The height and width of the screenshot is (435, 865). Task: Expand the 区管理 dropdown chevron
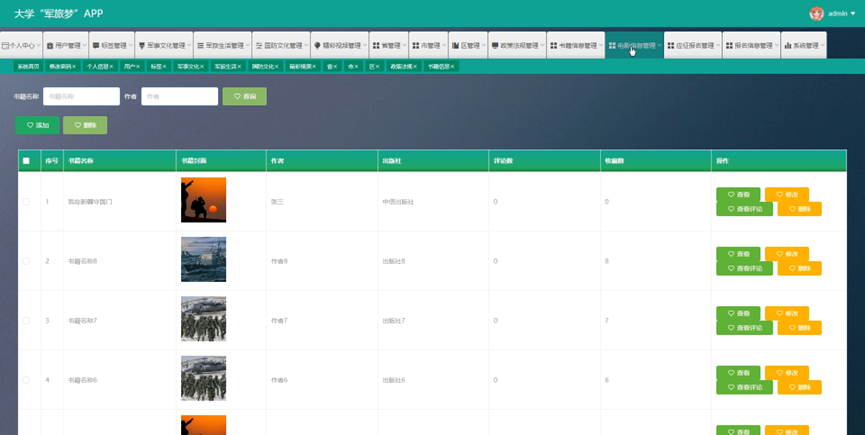tap(483, 46)
